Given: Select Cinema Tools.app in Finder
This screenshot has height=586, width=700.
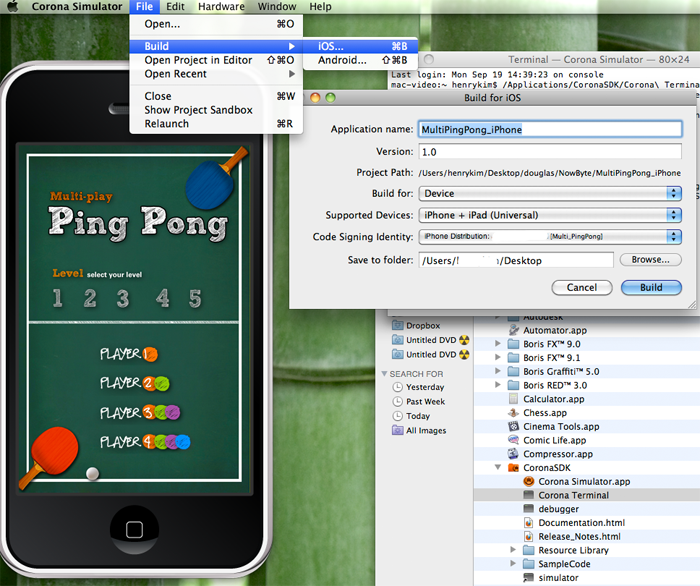Looking at the screenshot, I should click(561, 427).
